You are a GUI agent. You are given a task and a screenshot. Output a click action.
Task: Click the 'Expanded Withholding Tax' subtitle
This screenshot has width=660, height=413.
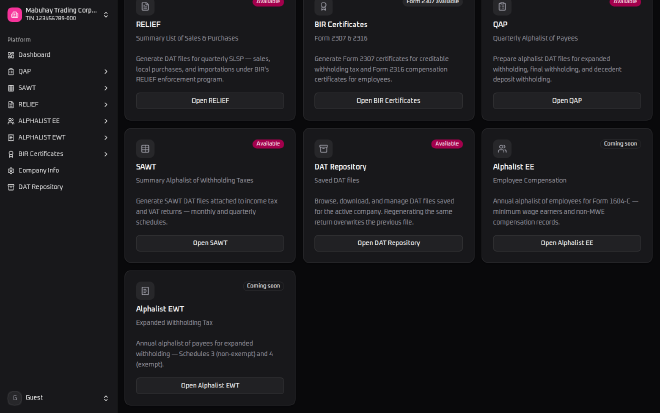coord(174,323)
